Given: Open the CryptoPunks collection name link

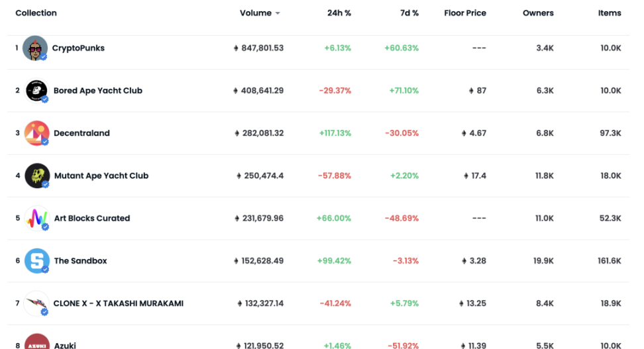Looking at the screenshot, I should pyautogui.click(x=78, y=48).
